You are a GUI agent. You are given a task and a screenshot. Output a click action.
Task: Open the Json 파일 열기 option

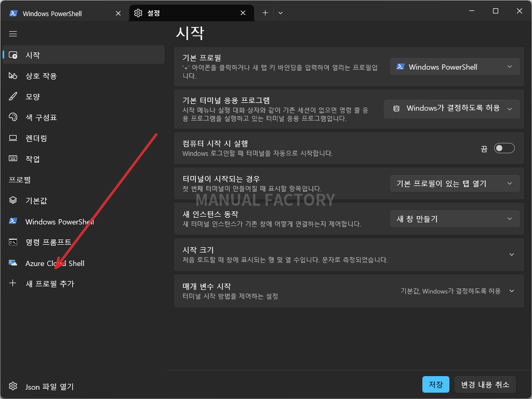pyautogui.click(x=84, y=387)
